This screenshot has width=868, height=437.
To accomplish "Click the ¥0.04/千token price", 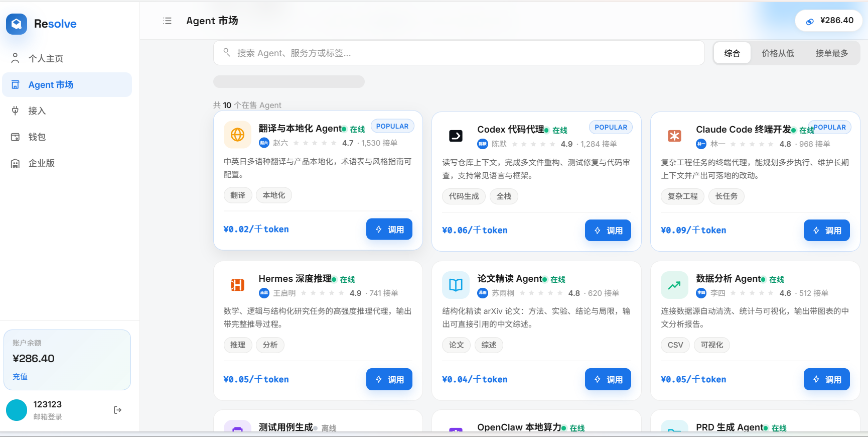I will [x=475, y=379].
